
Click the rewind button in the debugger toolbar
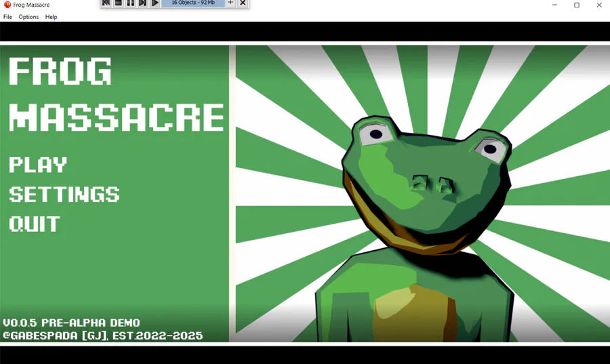pyautogui.click(x=106, y=3)
